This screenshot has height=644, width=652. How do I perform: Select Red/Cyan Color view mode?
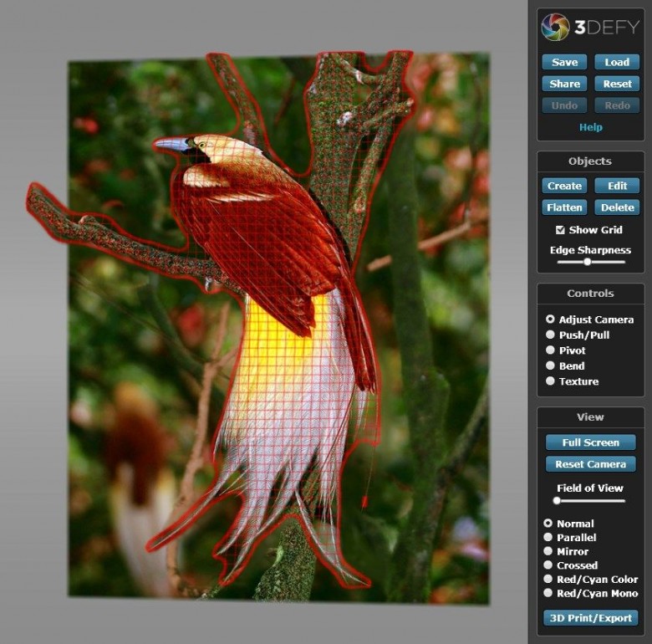point(548,579)
